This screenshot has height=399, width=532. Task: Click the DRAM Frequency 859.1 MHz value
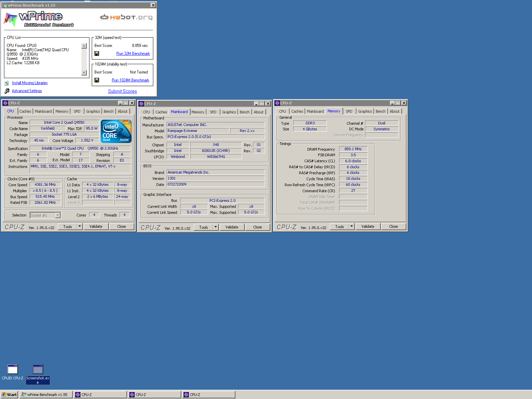pyautogui.click(x=353, y=149)
